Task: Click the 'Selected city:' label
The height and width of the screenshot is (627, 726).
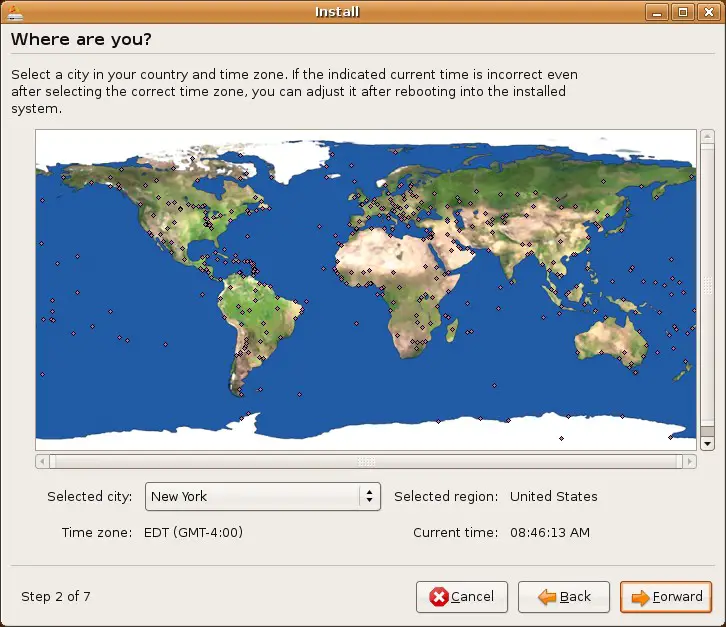Action: click(x=90, y=496)
